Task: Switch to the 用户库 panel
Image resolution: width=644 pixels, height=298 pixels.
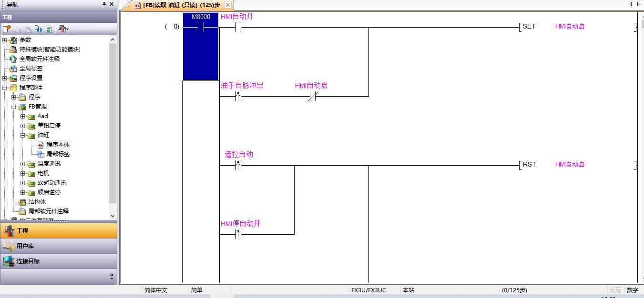Action: tap(25, 246)
